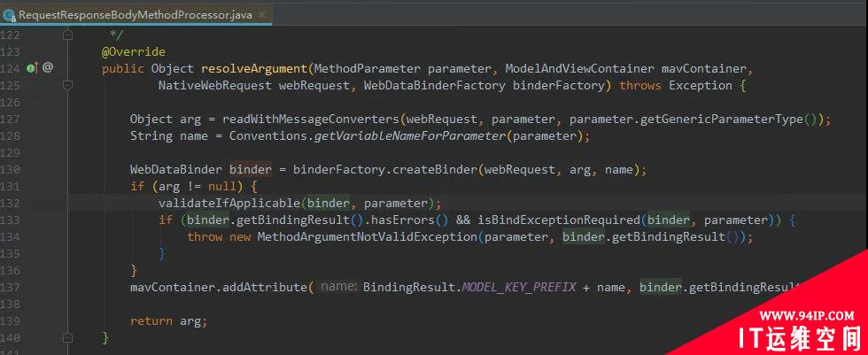Click the @ annotation gutter marker on line 124
868x355 pixels.
tap(48, 68)
